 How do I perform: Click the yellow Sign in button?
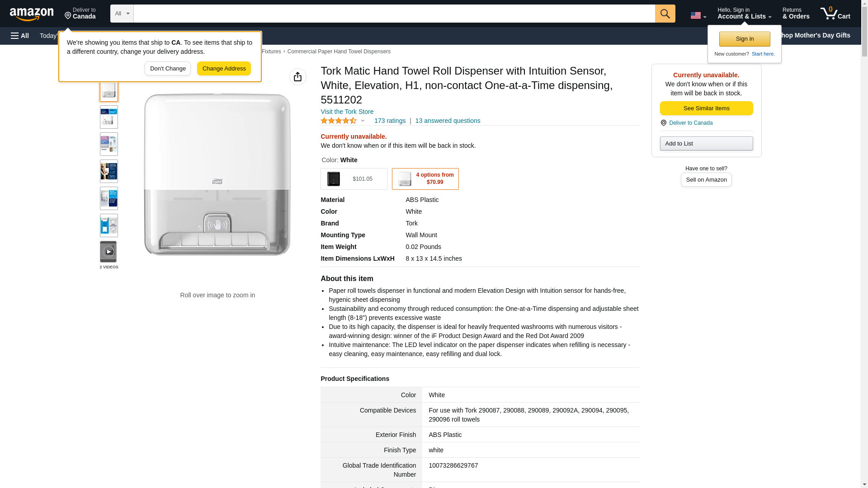pyautogui.click(x=745, y=39)
